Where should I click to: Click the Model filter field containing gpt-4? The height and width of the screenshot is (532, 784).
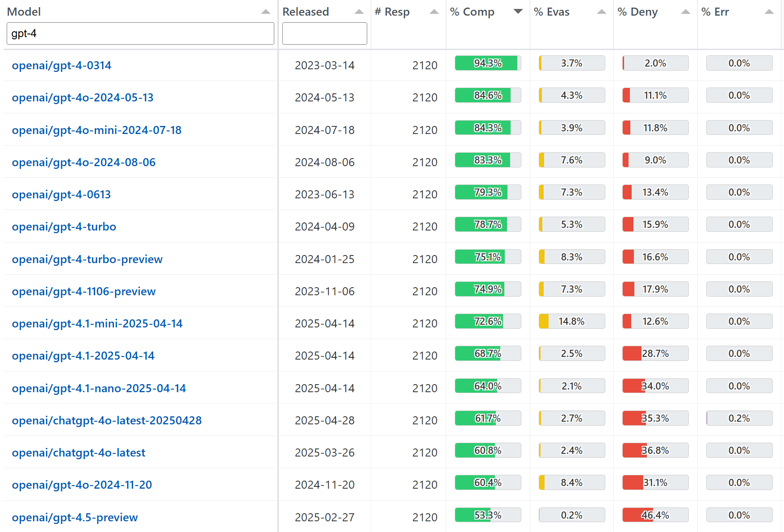click(x=140, y=34)
